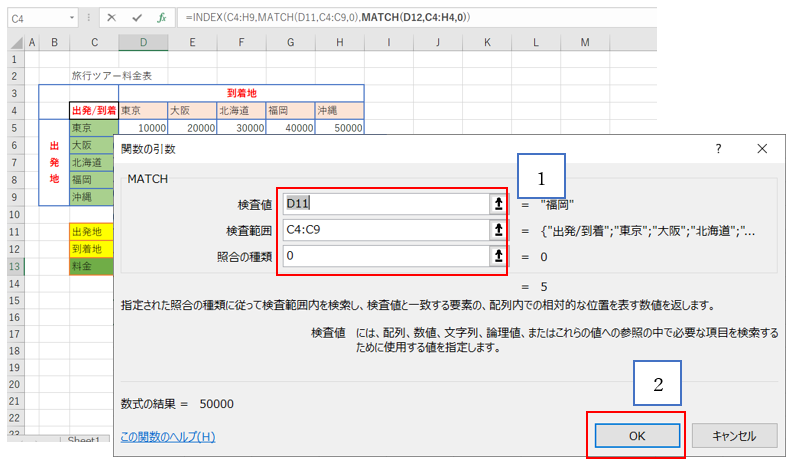Close the 関数の引数 dialog

click(x=762, y=149)
